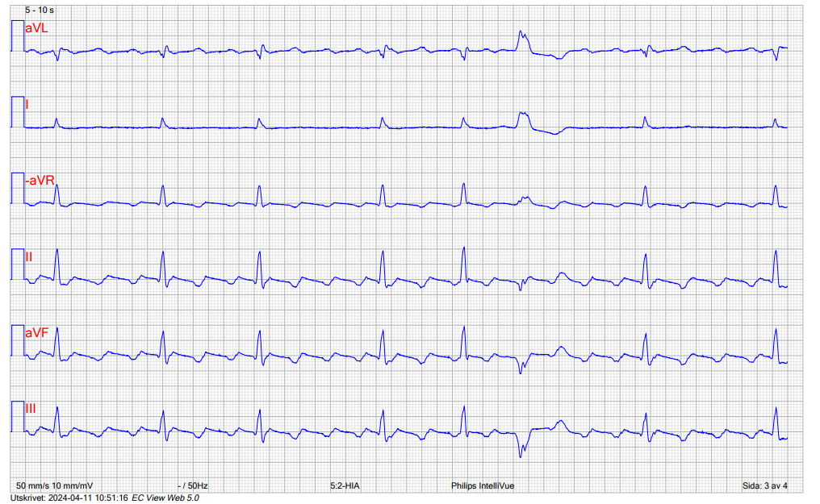Click the Sida: 3 av 4 page indicator

pos(764,486)
